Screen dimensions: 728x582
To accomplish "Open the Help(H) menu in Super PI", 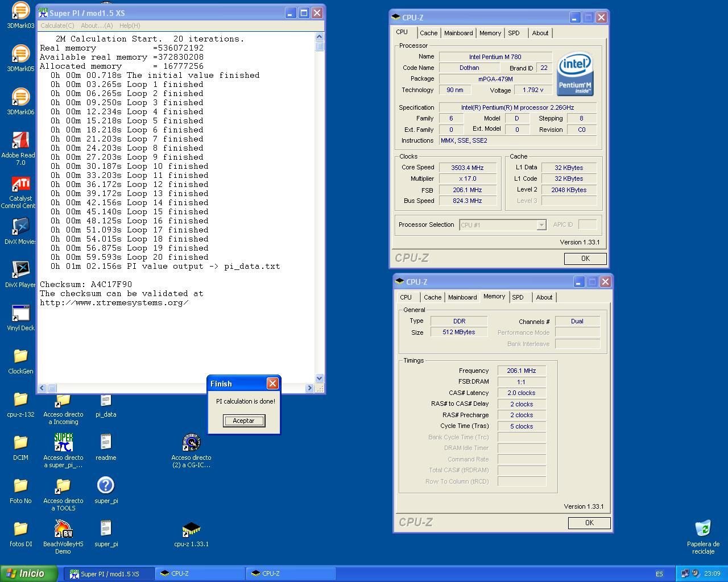I will coord(129,26).
